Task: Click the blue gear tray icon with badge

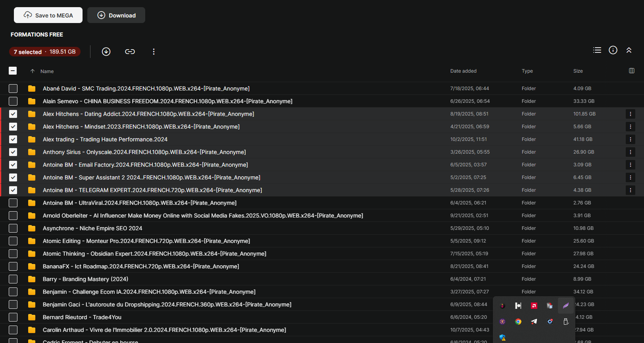Action: pyautogui.click(x=550, y=322)
